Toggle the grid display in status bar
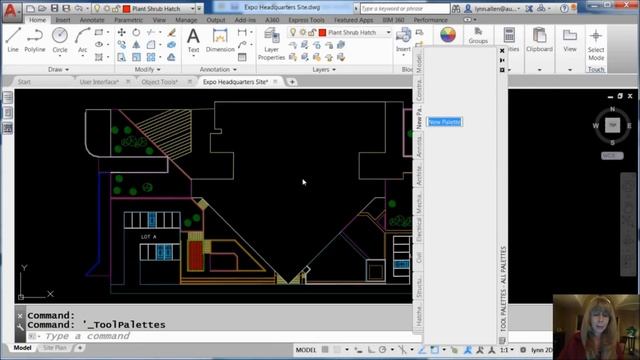Image resolution: width=640 pixels, height=360 pixels. click(325, 350)
